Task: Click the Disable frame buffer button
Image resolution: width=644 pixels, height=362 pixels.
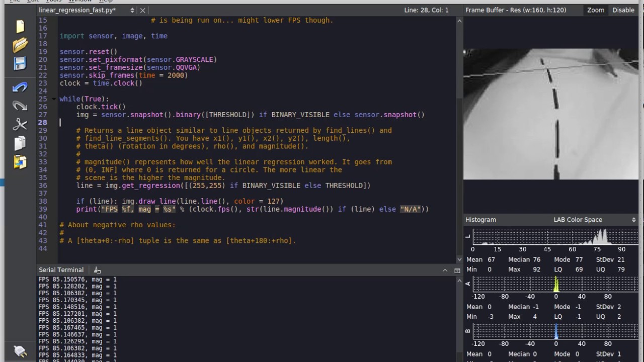Action: (x=623, y=10)
